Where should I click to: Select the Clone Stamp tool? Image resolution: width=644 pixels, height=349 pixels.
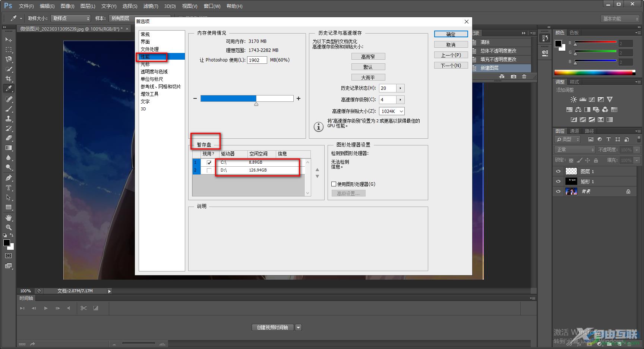tap(8, 119)
